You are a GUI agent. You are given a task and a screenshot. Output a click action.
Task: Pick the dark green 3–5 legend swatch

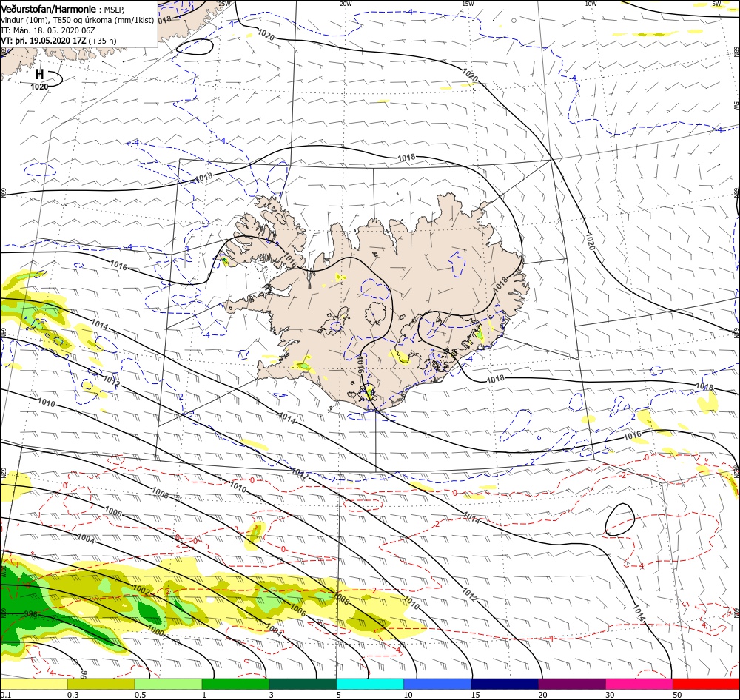click(x=303, y=684)
